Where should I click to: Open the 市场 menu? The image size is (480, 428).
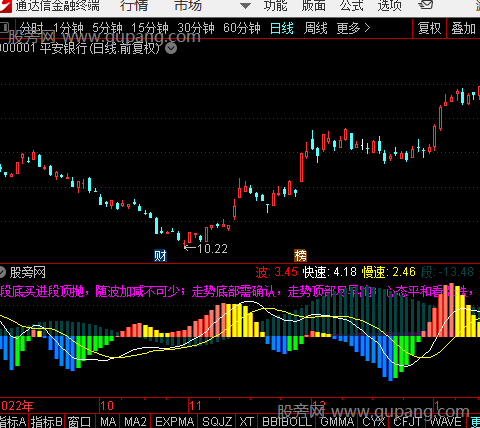click(x=188, y=6)
